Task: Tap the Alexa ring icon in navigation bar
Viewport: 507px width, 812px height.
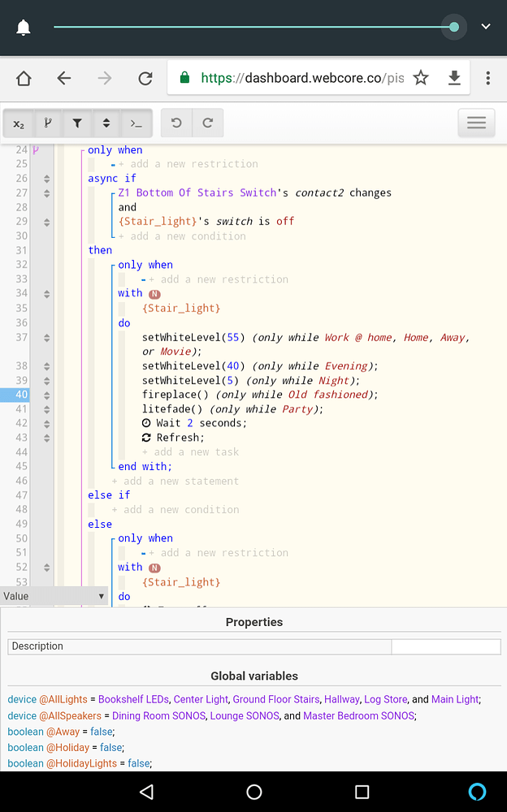Action: click(477, 791)
